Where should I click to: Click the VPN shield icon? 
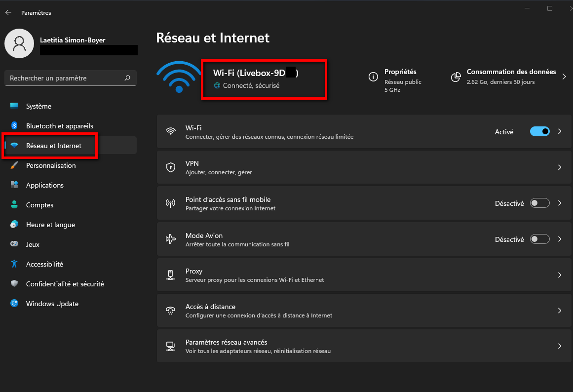click(x=171, y=167)
